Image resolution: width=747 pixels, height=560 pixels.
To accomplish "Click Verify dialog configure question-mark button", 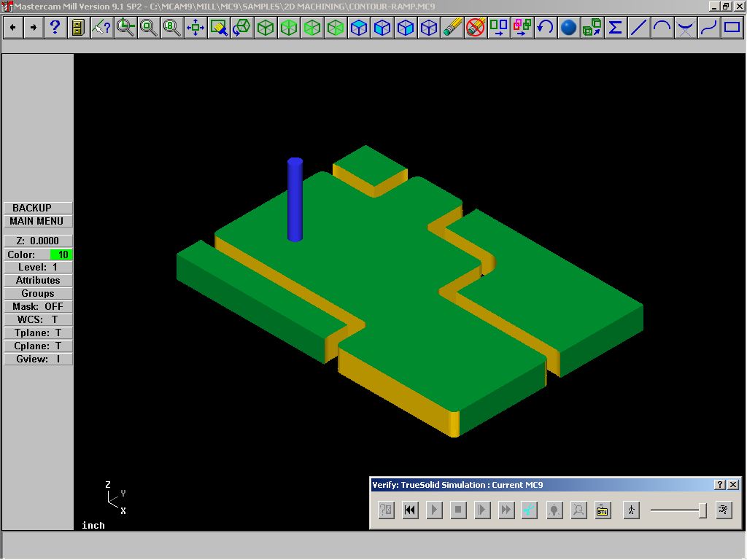I will pyautogui.click(x=387, y=510).
